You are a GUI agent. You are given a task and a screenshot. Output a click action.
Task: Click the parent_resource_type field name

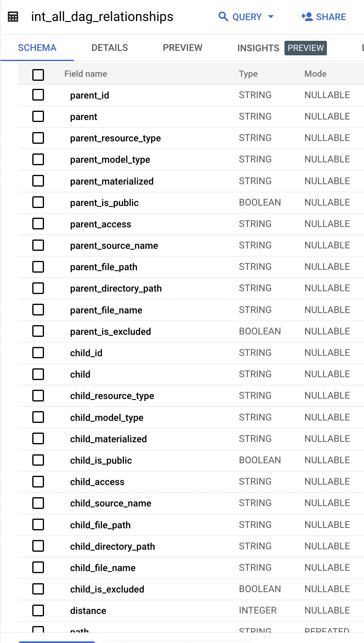click(x=115, y=138)
